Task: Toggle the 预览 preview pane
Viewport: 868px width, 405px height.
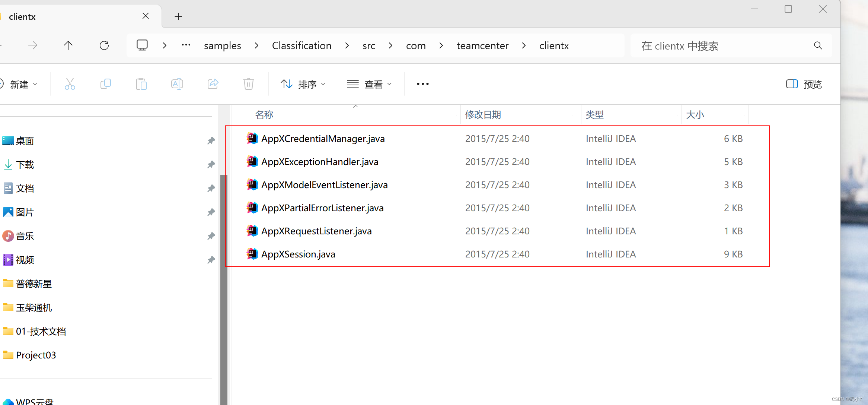Action: tap(804, 84)
